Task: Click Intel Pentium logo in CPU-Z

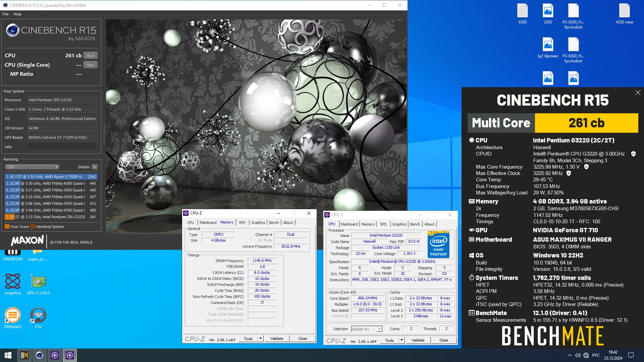Action: coord(438,244)
